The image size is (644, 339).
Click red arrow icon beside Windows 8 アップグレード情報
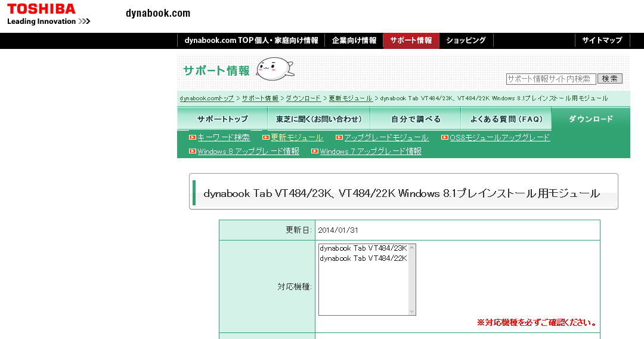click(192, 152)
